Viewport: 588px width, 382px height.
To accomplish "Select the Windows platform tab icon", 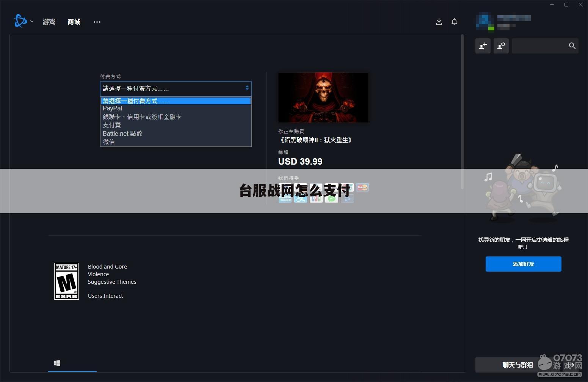I will pyautogui.click(x=57, y=363).
